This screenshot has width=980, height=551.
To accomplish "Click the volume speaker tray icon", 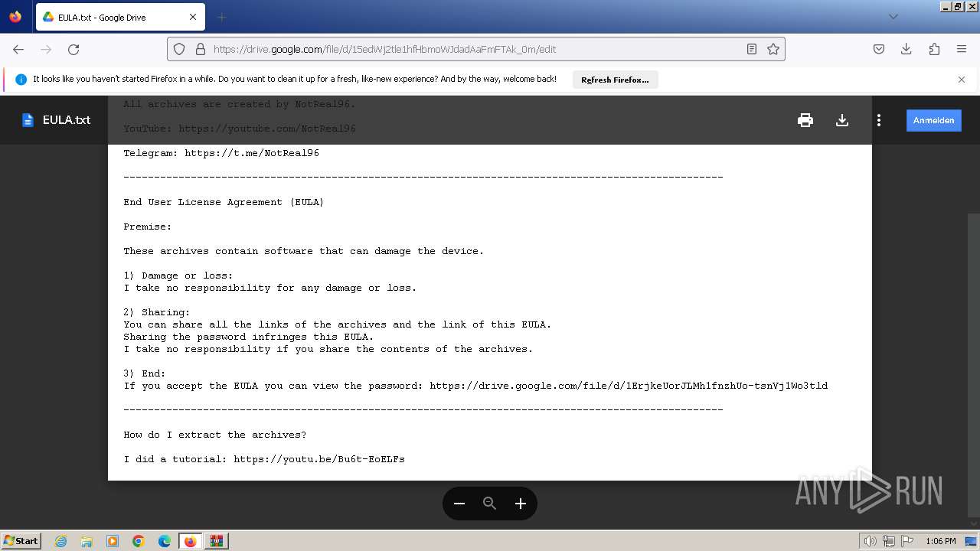I will click(871, 541).
